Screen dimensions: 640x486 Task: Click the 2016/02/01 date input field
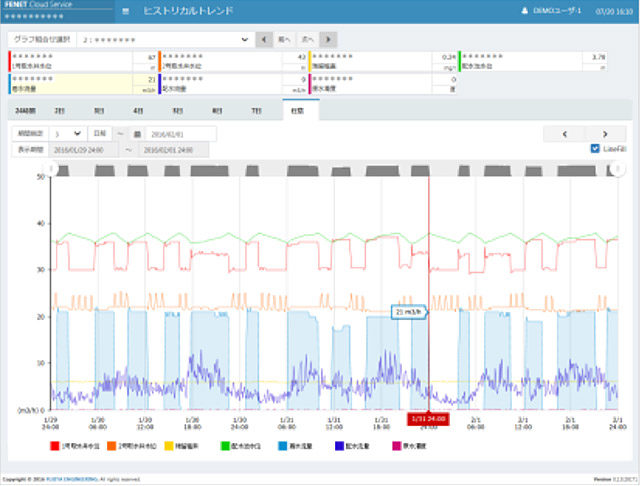coord(181,134)
